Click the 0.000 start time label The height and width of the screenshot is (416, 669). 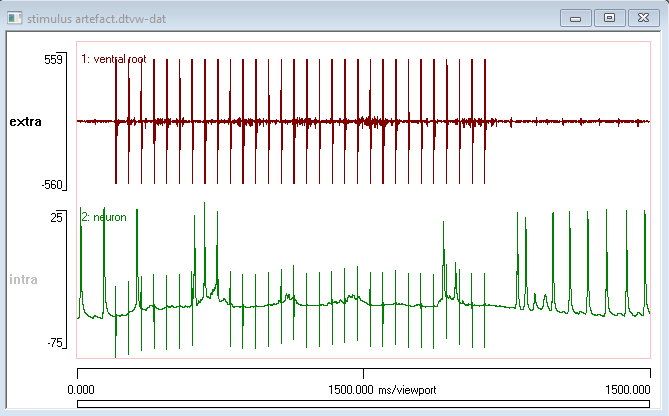click(x=81, y=390)
